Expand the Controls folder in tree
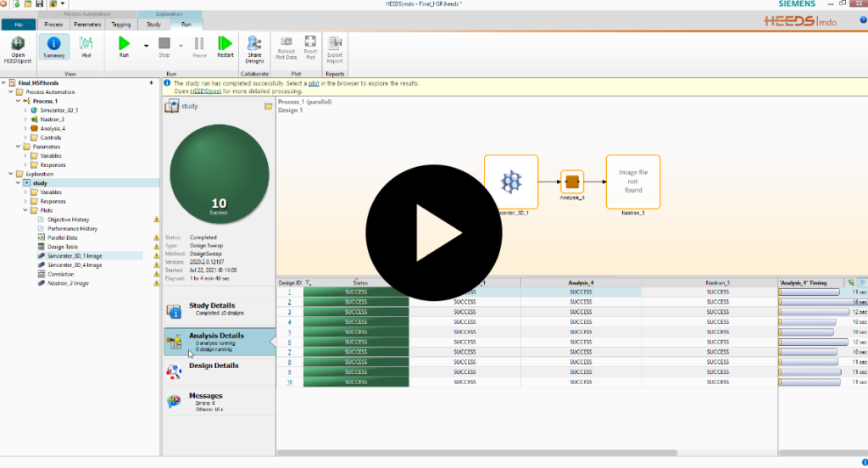The height and width of the screenshot is (468, 868). coord(26,137)
